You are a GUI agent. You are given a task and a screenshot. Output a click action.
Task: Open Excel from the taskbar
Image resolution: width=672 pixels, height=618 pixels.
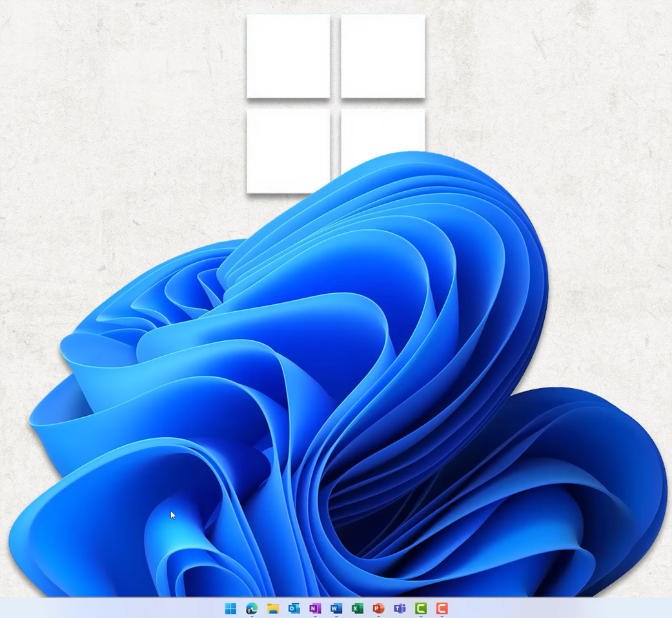point(357,608)
